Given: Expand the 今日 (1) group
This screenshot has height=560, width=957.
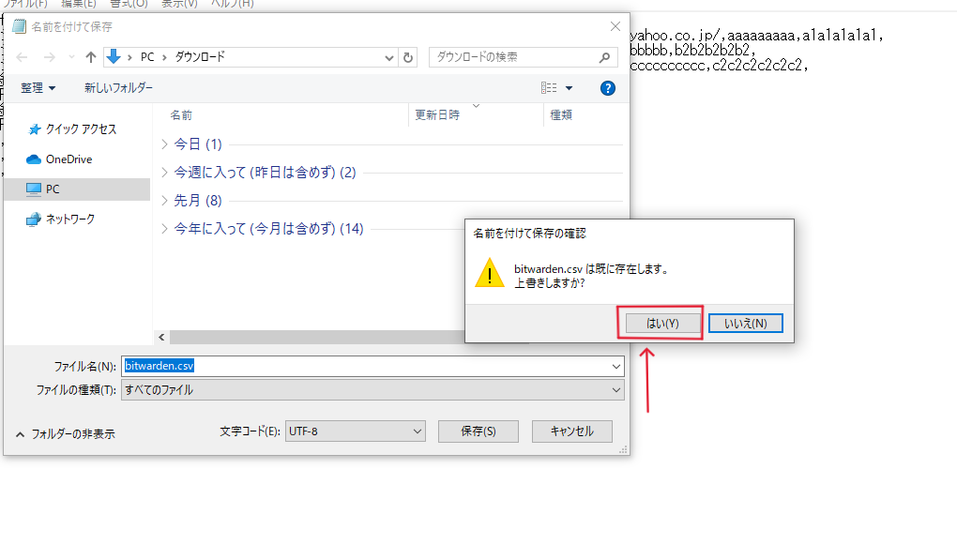Looking at the screenshot, I should (165, 144).
